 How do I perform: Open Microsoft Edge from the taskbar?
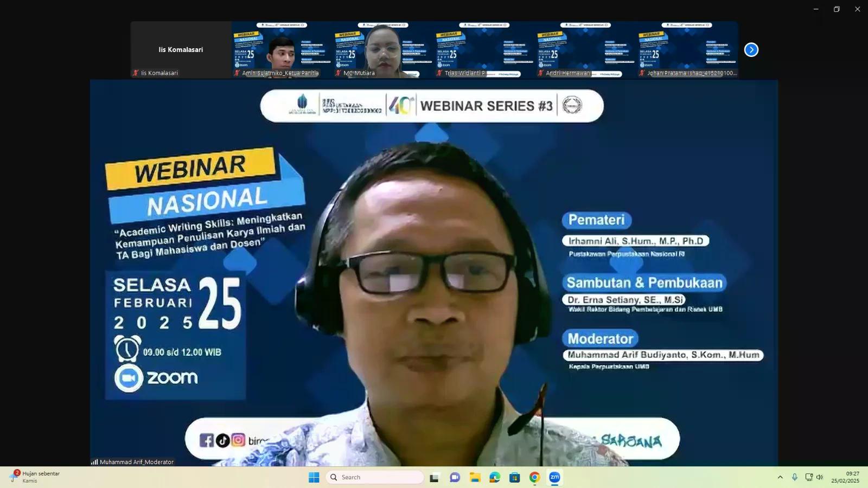tap(494, 477)
